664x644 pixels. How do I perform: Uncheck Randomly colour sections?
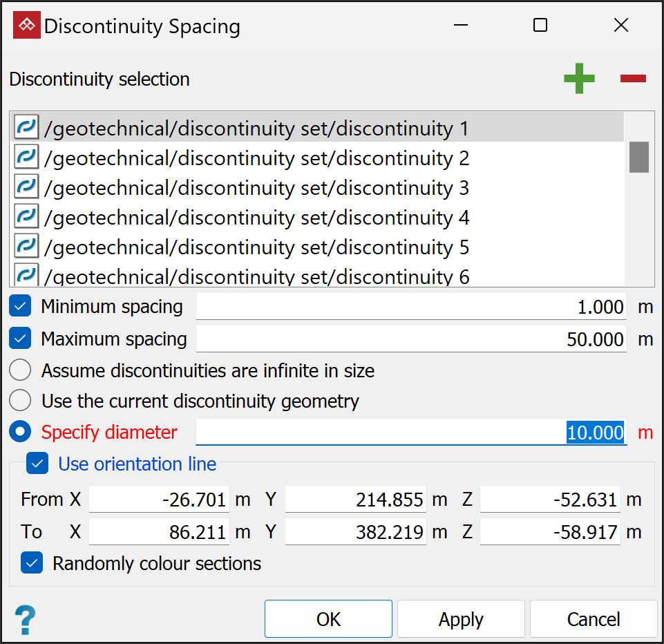(x=32, y=563)
